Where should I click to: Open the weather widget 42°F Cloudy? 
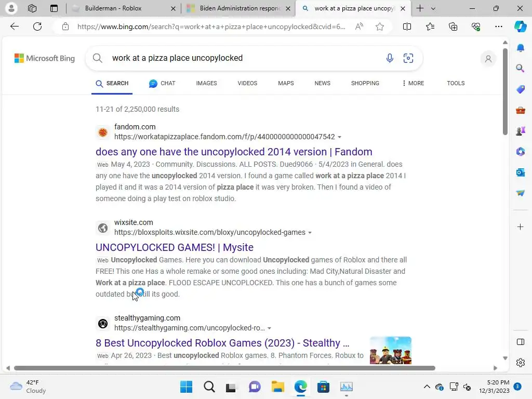[x=28, y=387]
